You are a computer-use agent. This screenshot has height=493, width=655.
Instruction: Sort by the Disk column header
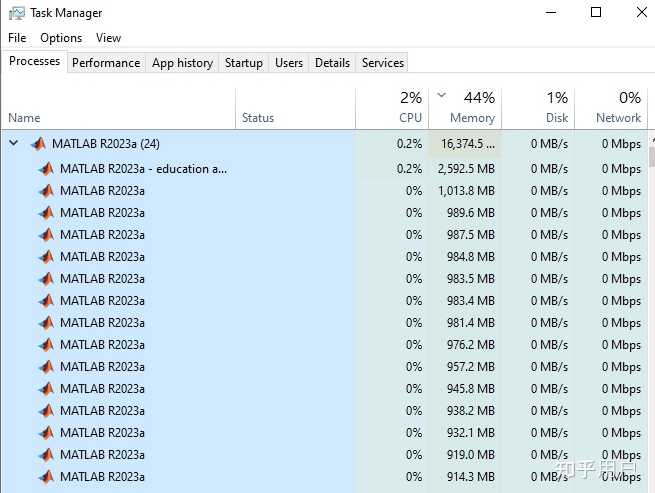click(x=538, y=108)
